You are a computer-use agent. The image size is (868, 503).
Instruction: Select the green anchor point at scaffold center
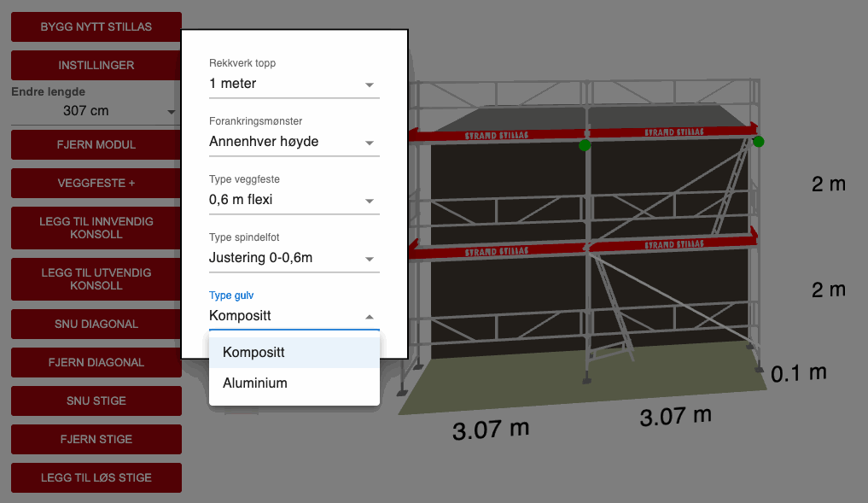(x=585, y=145)
